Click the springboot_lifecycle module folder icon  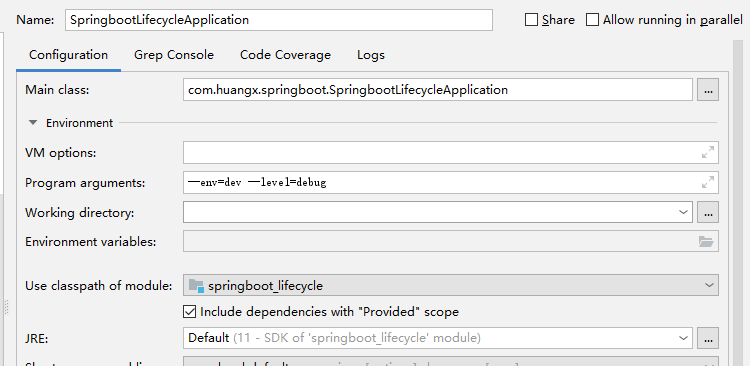tap(196, 286)
